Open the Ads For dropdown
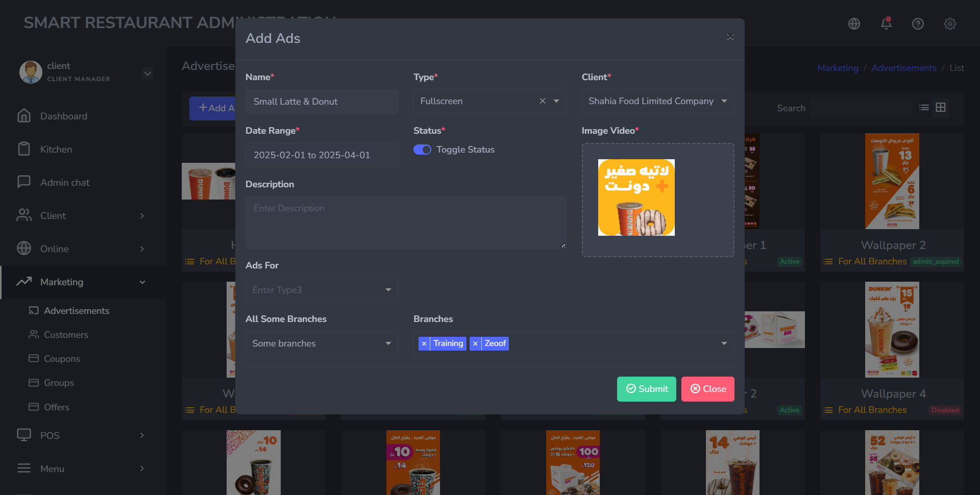Screen dimensions: 980x495 322,290
